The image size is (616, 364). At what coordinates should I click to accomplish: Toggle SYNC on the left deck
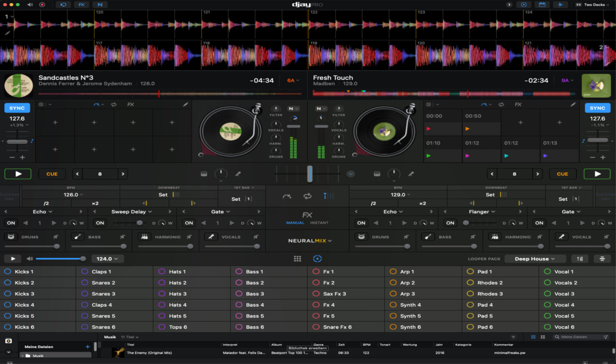(x=17, y=108)
